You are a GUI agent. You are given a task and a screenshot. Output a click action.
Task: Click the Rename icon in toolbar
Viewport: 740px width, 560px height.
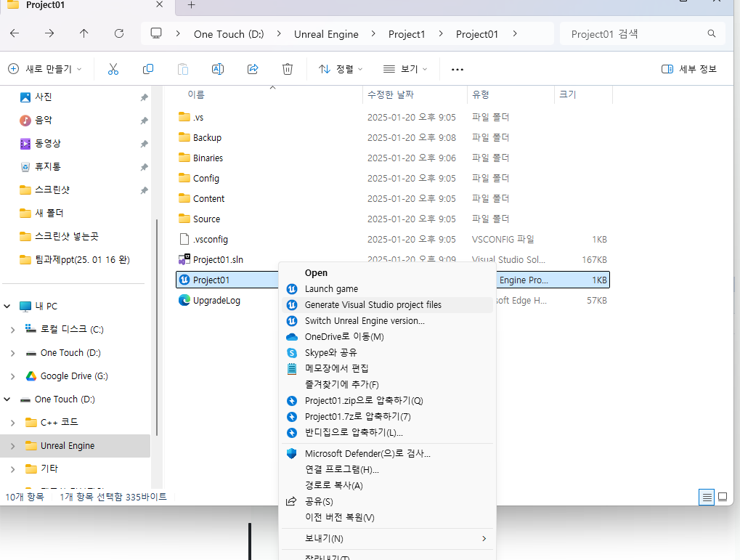(218, 69)
